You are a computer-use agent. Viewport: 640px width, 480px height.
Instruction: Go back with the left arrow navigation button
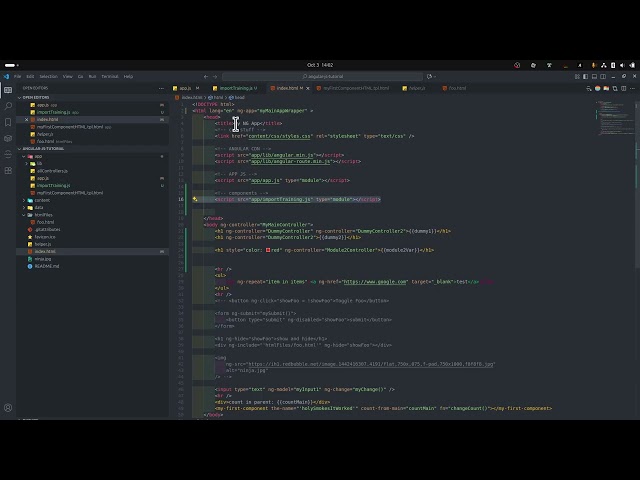click(x=206, y=76)
